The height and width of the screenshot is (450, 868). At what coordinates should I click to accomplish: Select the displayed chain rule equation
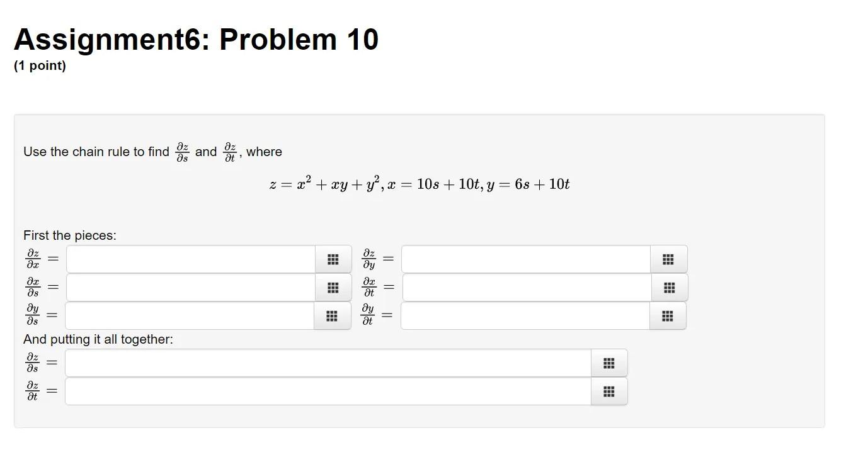[x=420, y=184]
